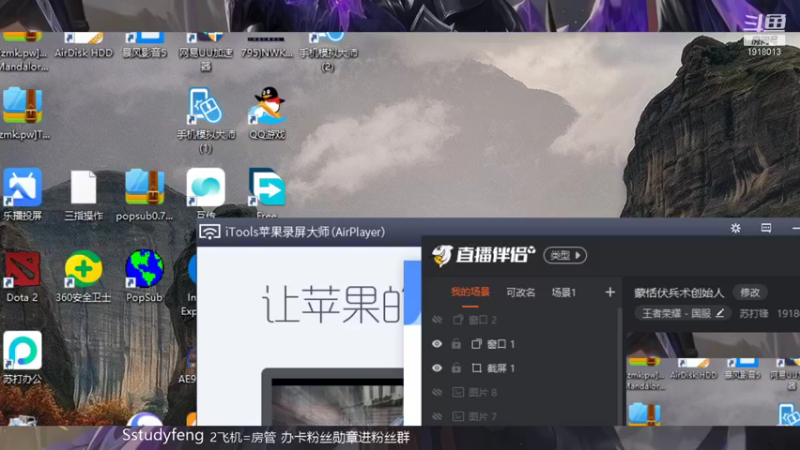Change the 王者荣耀 - 国服 category selector
Viewport: 800px width, 450px height.
pyautogui.click(x=683, y=313)
